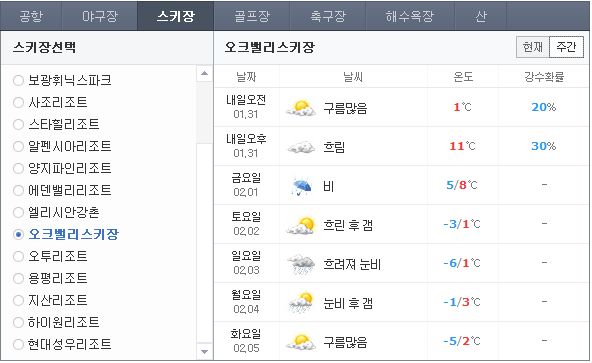This screenshot has height=363, width=592.
Task: Go to the 산 tab
Action: (481, 16)
